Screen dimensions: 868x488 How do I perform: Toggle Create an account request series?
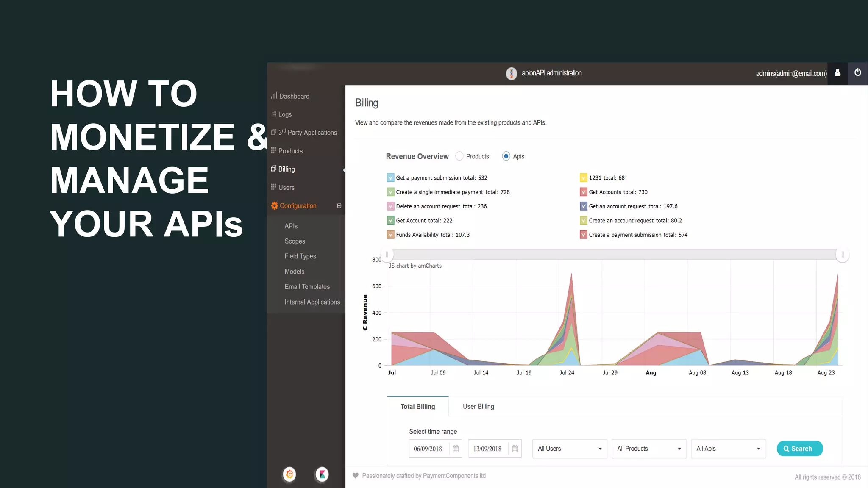[584, 220]
